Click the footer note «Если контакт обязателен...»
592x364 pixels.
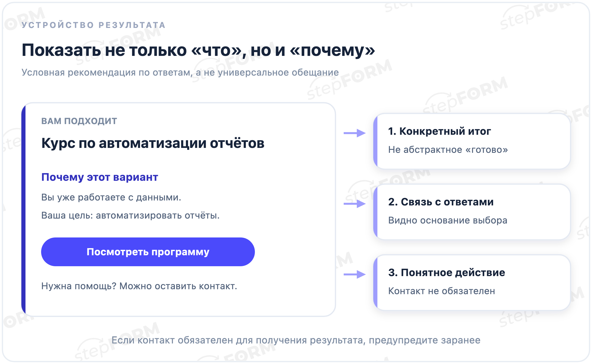pyautogui.click(x=296, y=340)
